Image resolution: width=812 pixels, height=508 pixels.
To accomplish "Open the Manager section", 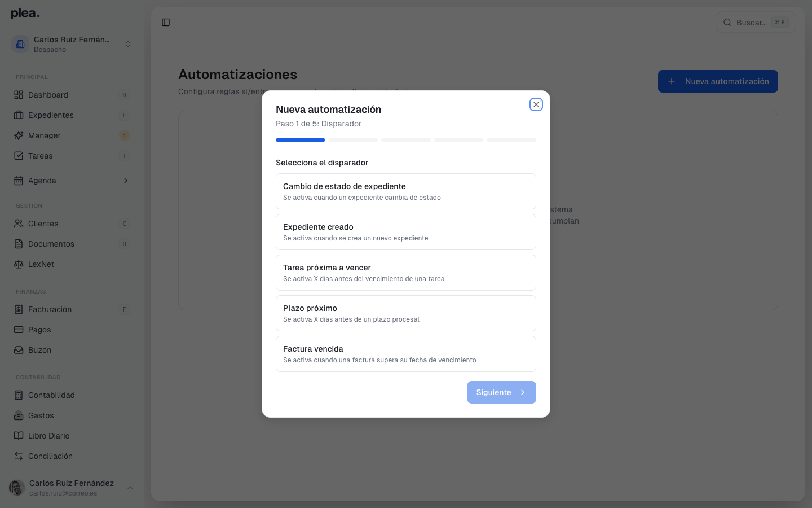I will (x=43, y=135).
